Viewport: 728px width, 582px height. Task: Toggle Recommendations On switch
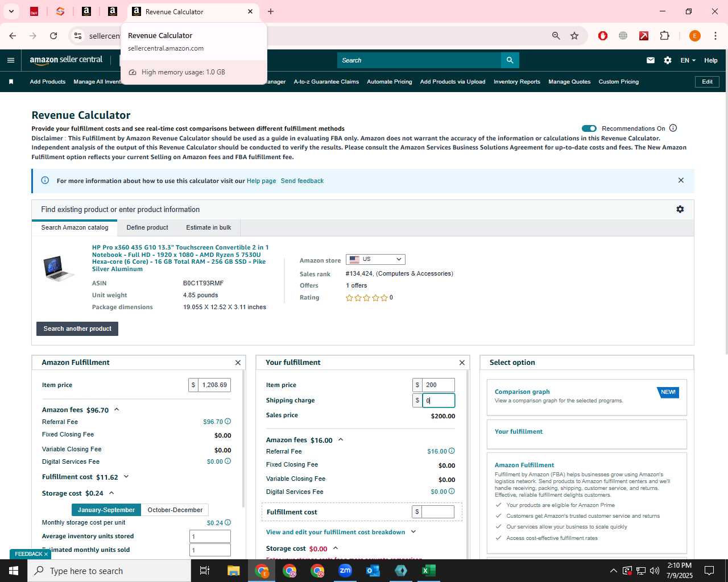click(589, 128)
